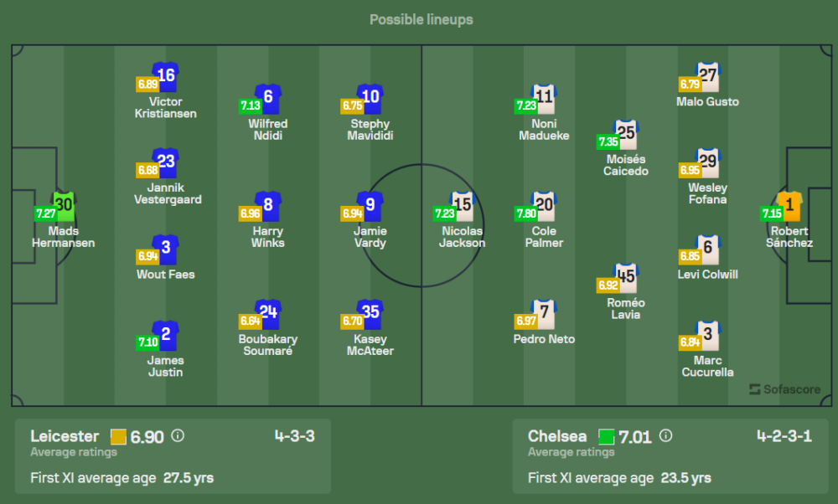The width and height of the screenshot is (838, 504).
Task: Click Cole Palmer's number 20 shirt
Action: click(545, 204)
